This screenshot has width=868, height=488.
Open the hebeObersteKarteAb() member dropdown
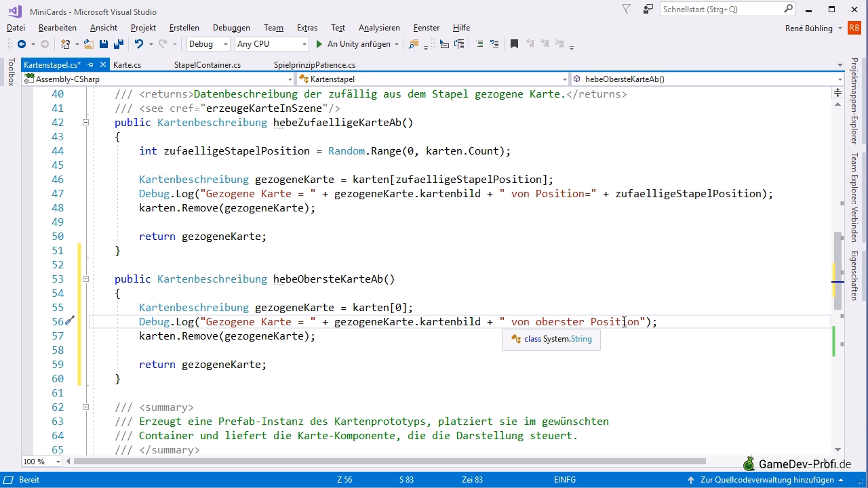pyautogui.click(x=707, y=79)
